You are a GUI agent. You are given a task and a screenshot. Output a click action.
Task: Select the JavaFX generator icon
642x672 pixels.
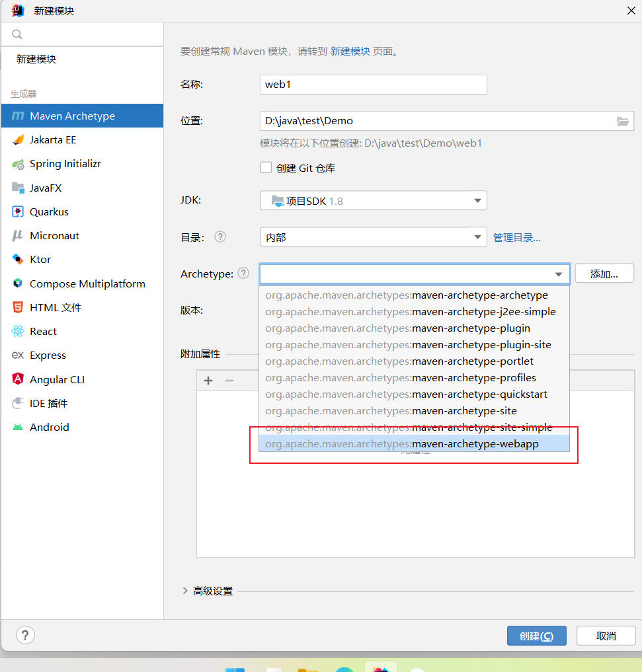coord(18,188)
